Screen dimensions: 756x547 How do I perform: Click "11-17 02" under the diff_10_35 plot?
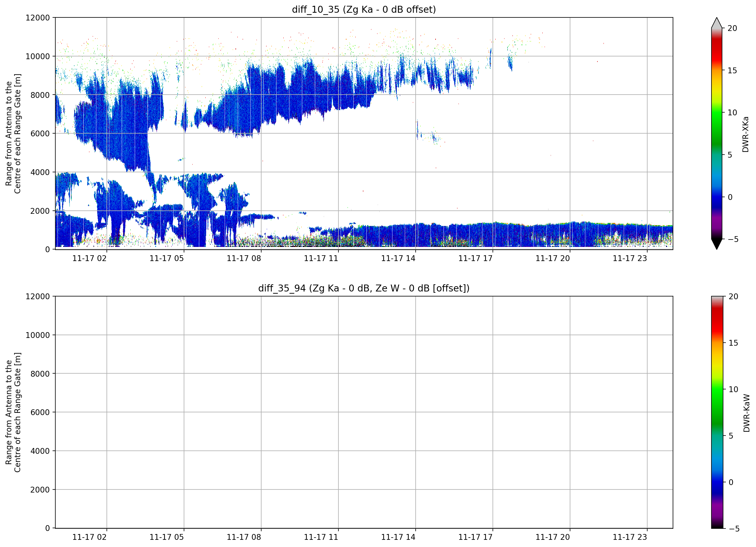tap(89, 259)
